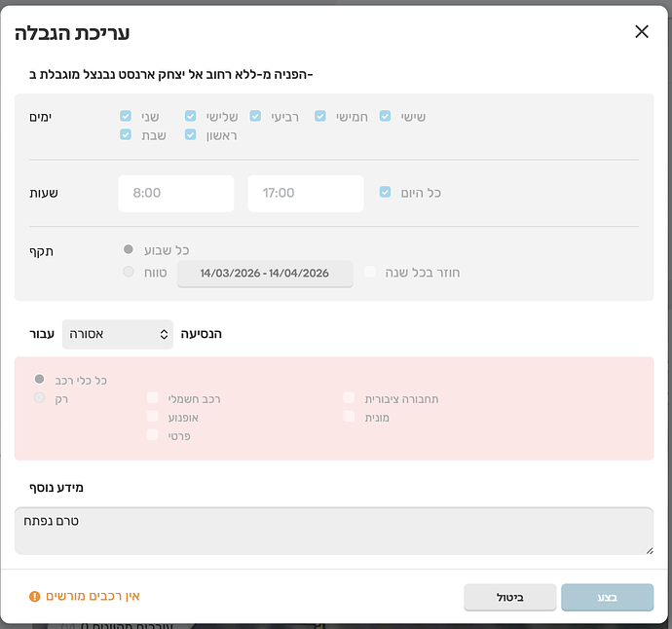Viewport: 672px width, 629px height.
Task: Click the 17:00 end time field
Action: pos(305,194)
